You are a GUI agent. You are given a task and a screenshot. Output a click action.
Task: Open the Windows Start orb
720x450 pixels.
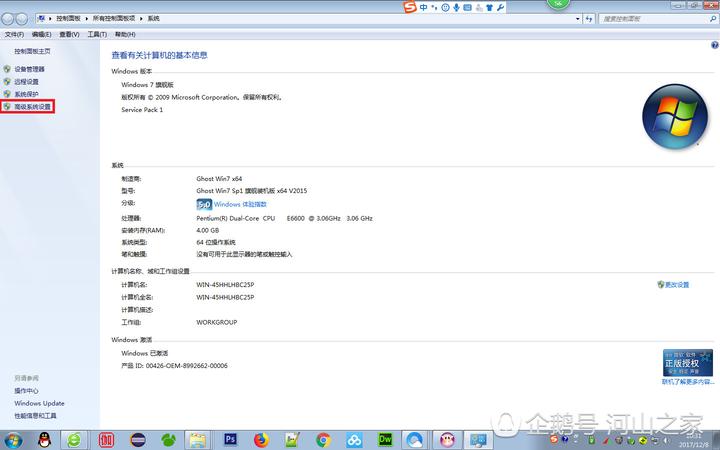[x=12, y=441]
